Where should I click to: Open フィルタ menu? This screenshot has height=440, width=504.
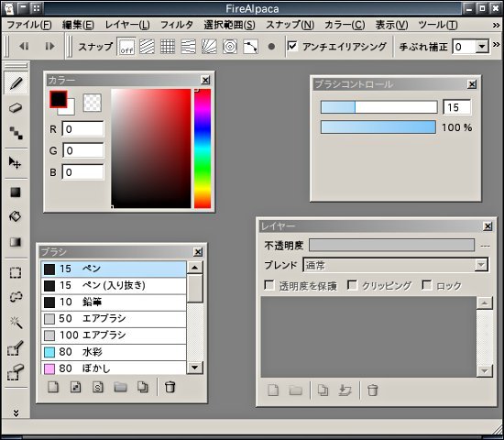click(177, 25)
